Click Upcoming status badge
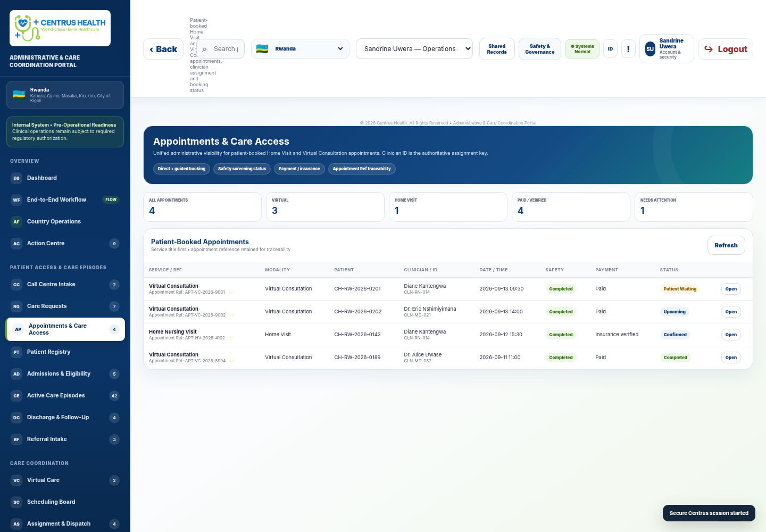This screenshot has width=766, height=532. [675, 312]
